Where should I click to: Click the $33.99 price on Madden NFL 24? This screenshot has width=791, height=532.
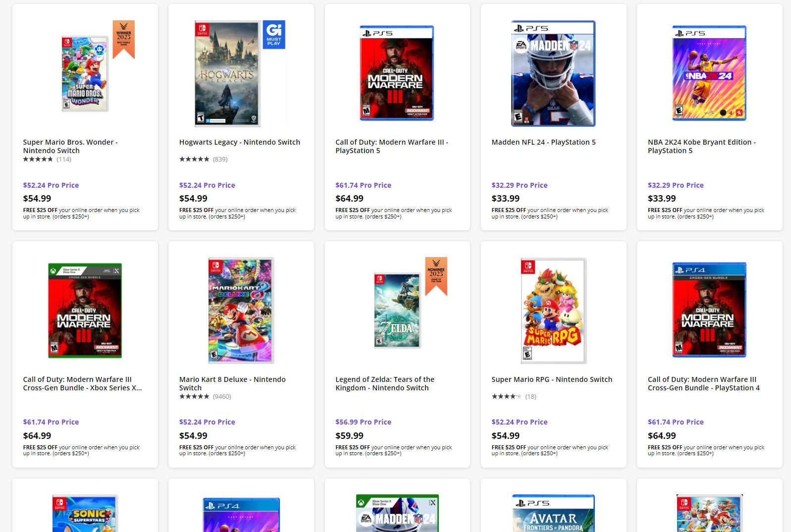pyautogui.click(x=505, y=199)
